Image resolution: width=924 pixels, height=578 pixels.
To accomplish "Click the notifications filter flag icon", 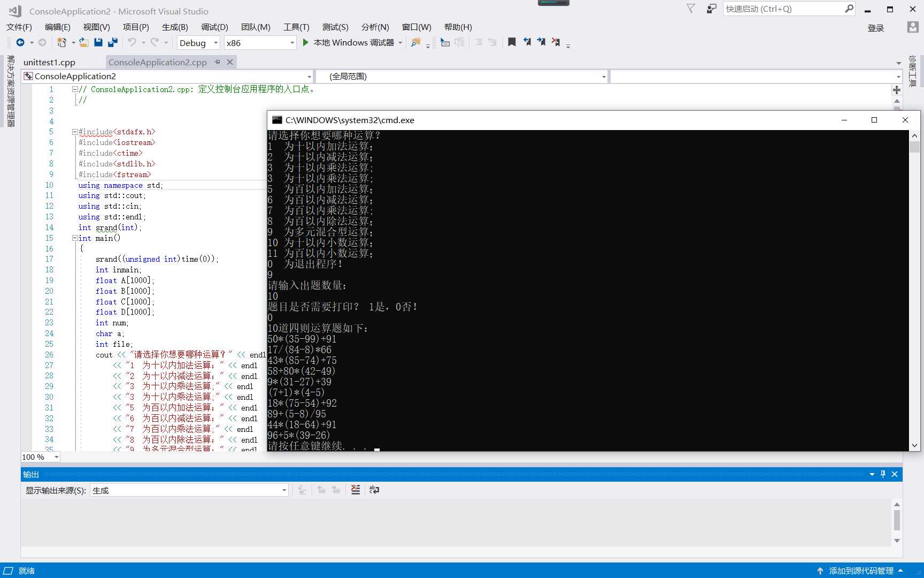I will point(691,9).
